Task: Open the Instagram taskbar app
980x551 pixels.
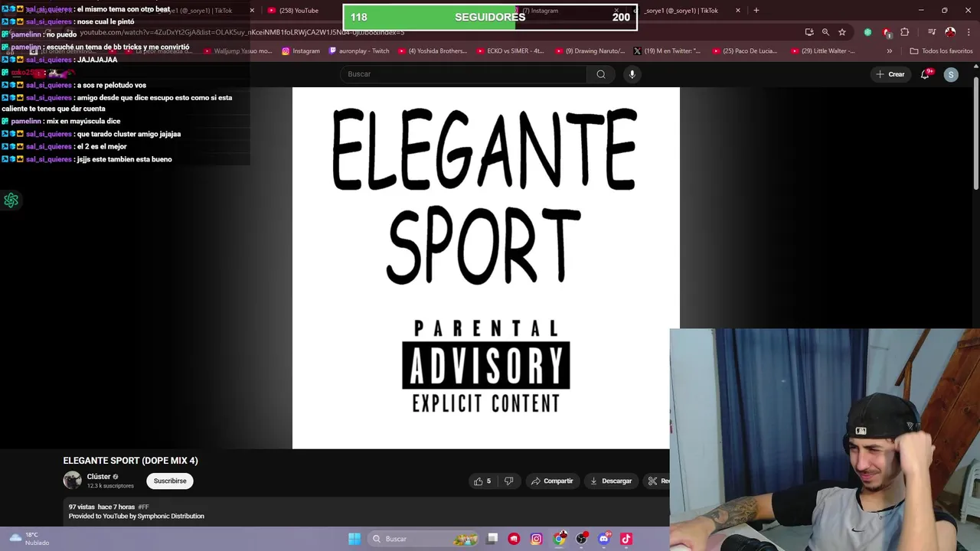Action: (537, 539)
